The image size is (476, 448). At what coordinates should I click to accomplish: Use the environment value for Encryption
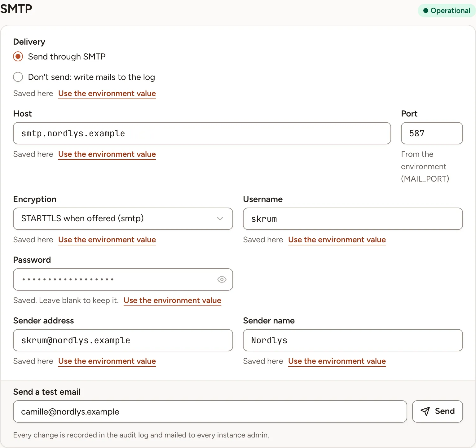pos(107,240)
